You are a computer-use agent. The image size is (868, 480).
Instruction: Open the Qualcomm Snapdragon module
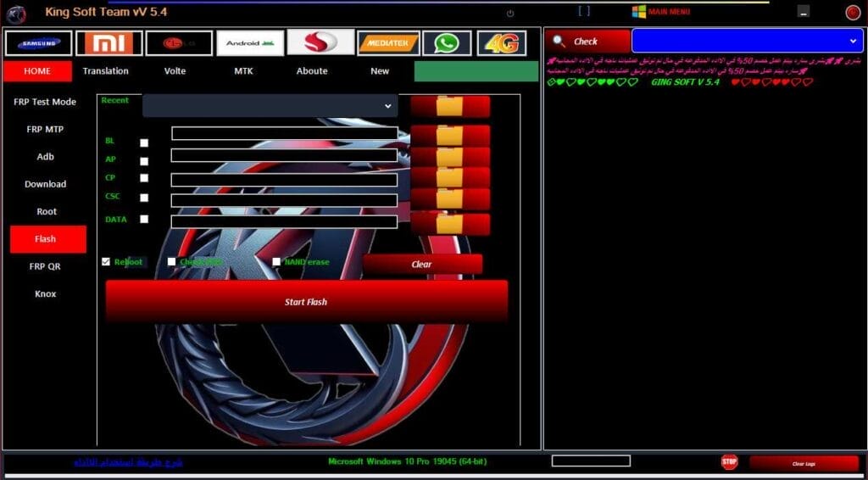[320, 42]
